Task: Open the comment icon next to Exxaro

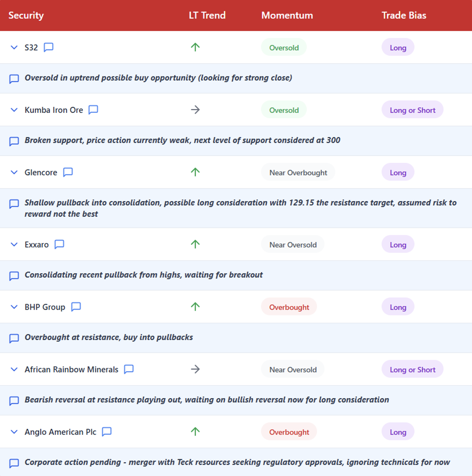Action: [x=59, y=245]
